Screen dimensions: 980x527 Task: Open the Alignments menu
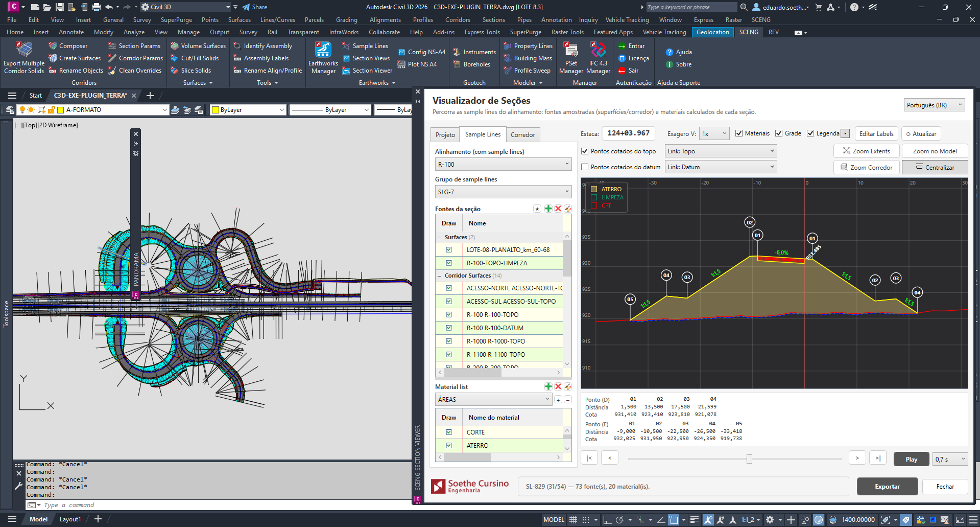(x=385, y=20)
